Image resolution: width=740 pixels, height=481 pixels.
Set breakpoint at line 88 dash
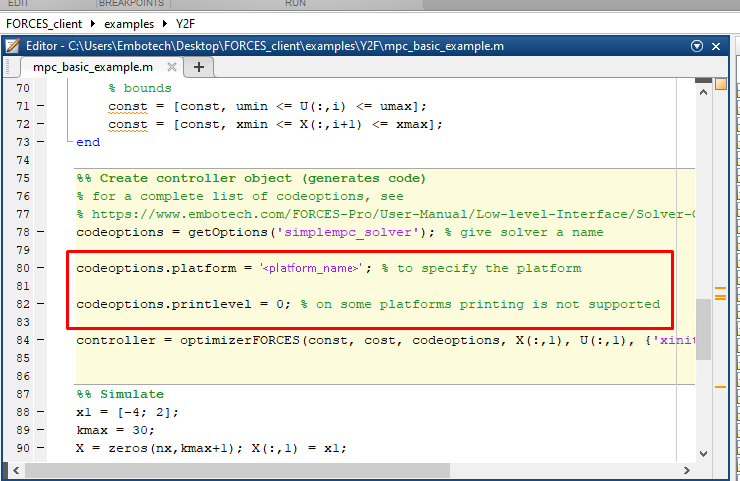[40, 412]
